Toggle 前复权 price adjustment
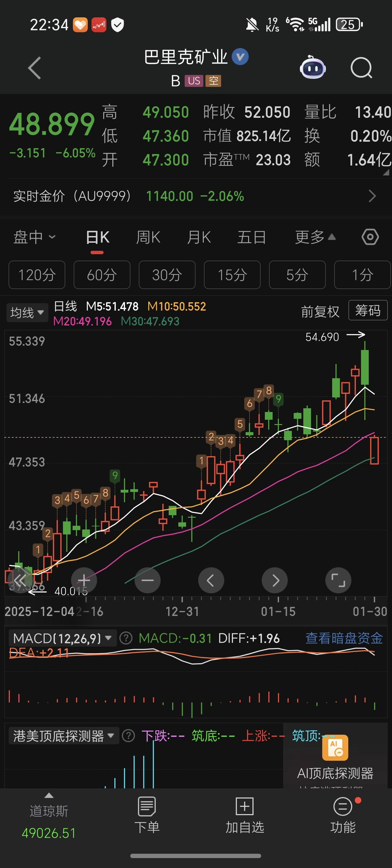 point(320,311)
